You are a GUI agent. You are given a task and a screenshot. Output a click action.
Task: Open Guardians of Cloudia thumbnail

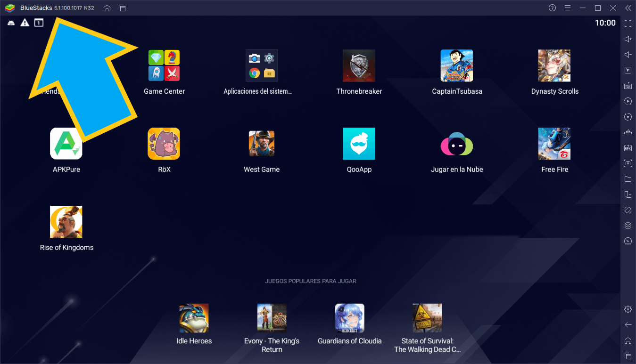coord(350,318)
